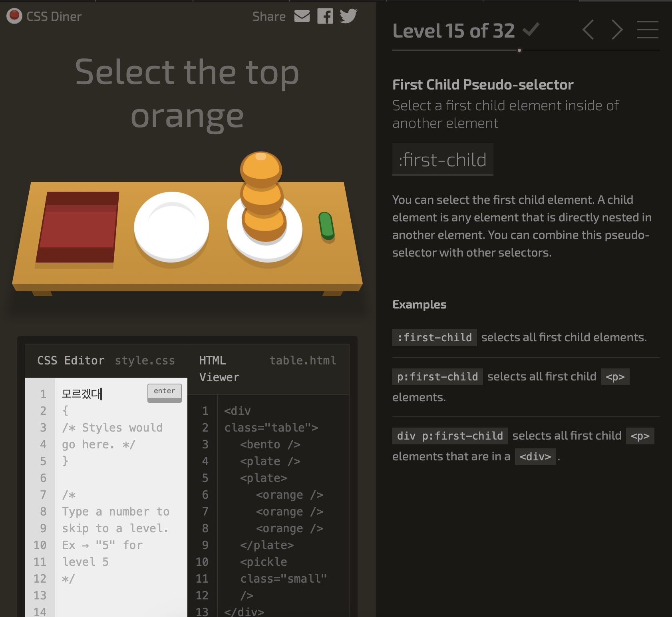
Task: Click the :first-child syntax box
Action: click(443, 160)
